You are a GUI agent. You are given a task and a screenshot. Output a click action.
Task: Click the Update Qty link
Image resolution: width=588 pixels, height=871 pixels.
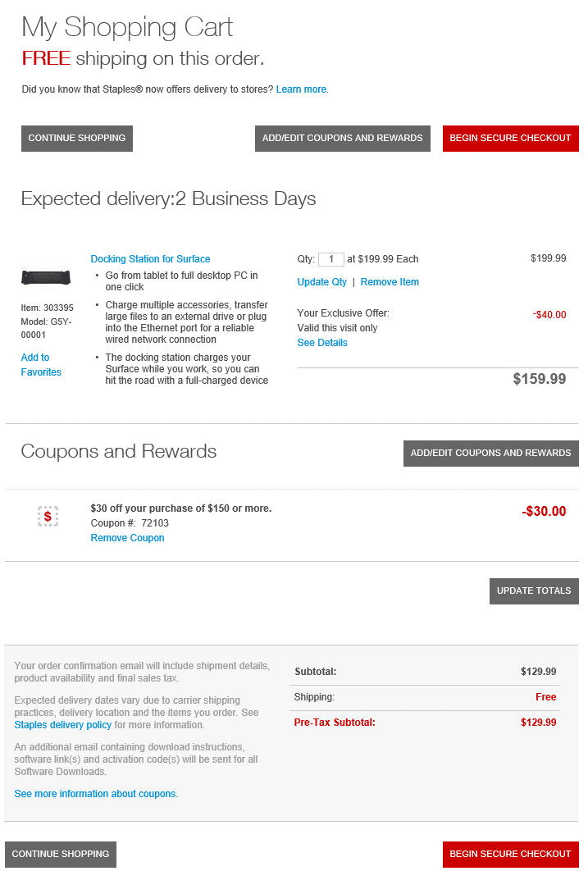coord(321,282)
